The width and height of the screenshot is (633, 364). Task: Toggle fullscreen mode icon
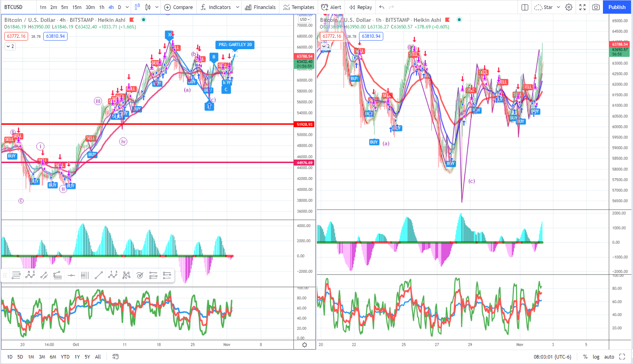click(583, 7)
